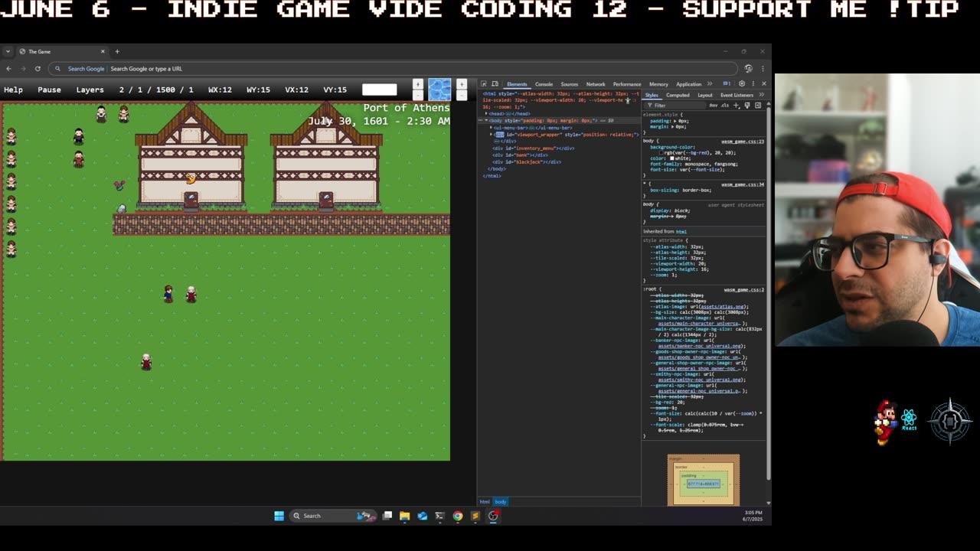Open the Sources tab in DevTools
This screenshot has width=980, height=551.
[x=569, y=84]
